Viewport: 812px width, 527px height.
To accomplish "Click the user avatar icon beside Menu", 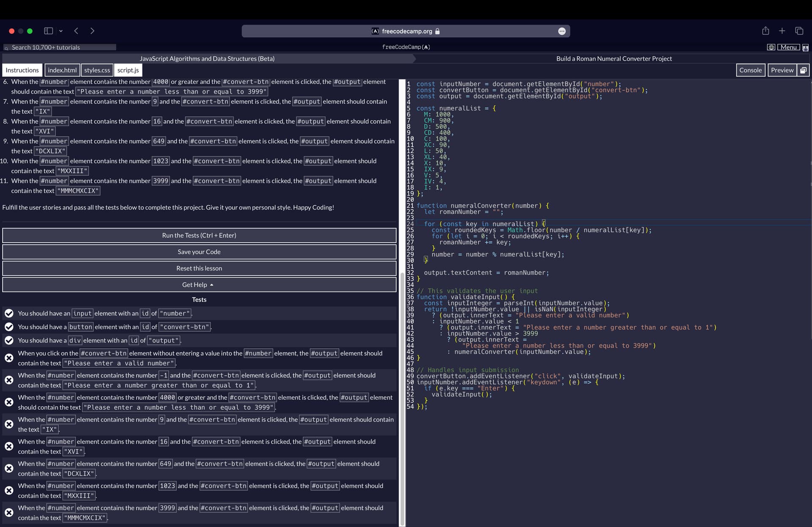I will tap(806, 47).
